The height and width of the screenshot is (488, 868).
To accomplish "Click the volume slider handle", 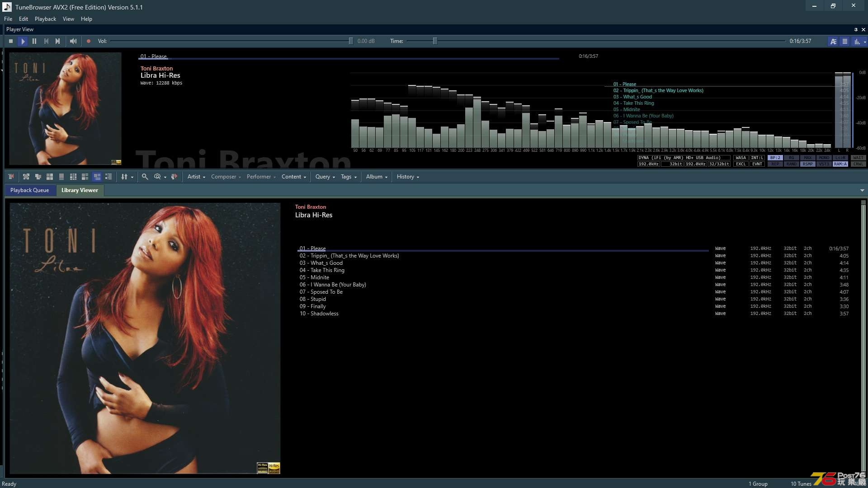I will tap(351, 41).
